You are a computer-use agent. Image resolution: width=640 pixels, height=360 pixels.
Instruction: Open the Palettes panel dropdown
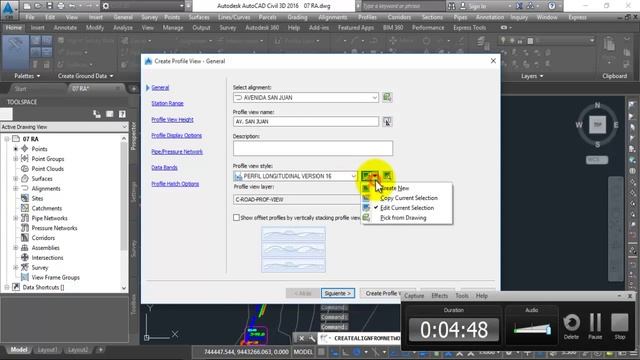point(27,76)
